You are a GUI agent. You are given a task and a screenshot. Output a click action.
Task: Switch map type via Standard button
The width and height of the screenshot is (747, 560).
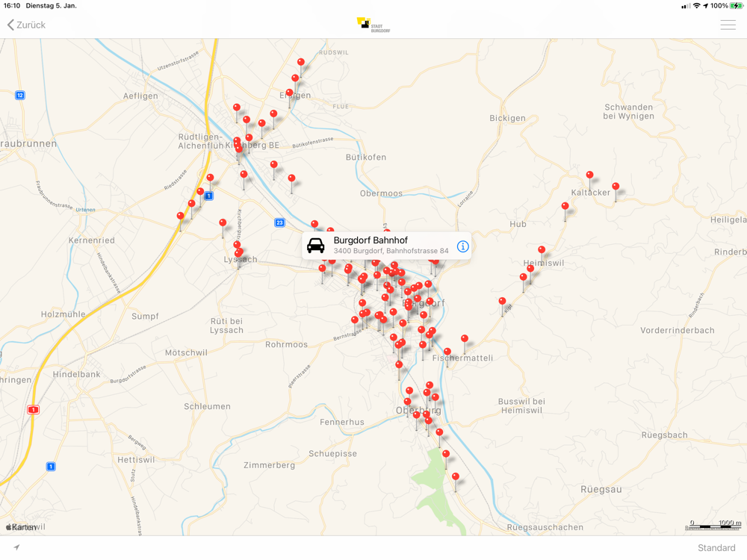point(716,547)
